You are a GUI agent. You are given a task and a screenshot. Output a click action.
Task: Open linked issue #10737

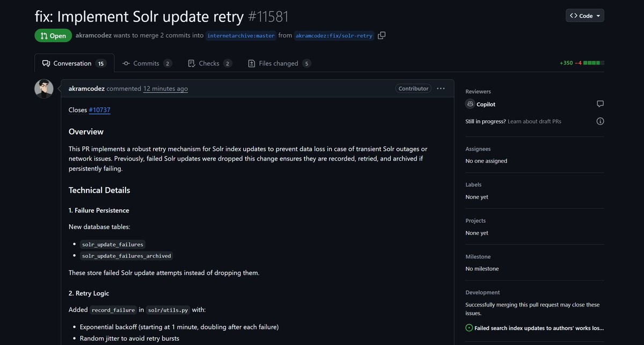tap(99, 110)
